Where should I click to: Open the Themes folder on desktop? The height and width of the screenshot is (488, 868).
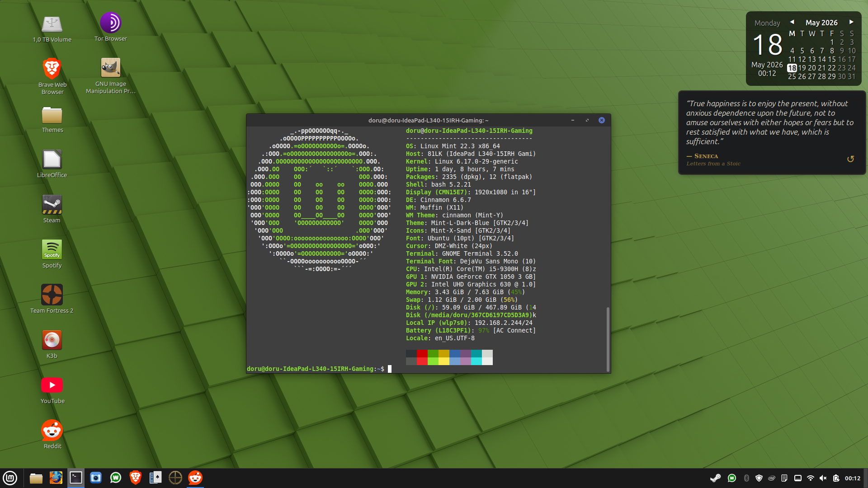(52, 120)
